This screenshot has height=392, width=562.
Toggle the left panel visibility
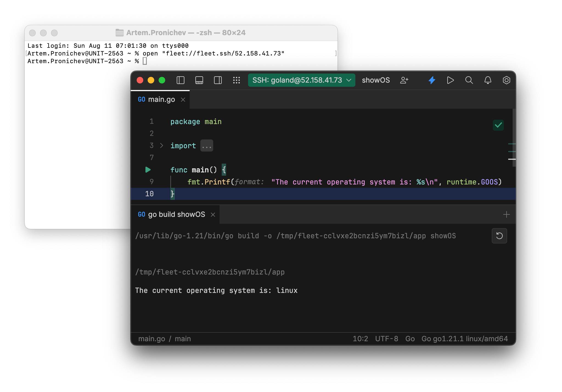[x=180, y=80]
